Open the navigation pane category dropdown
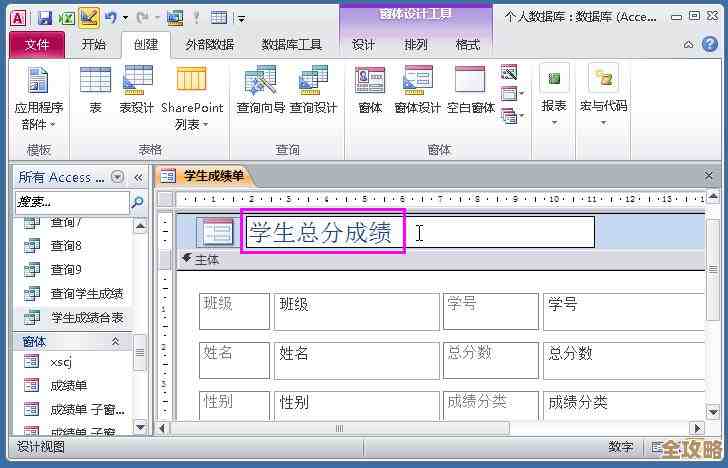The width and height of the screenshot is (728, 468). 118,177
